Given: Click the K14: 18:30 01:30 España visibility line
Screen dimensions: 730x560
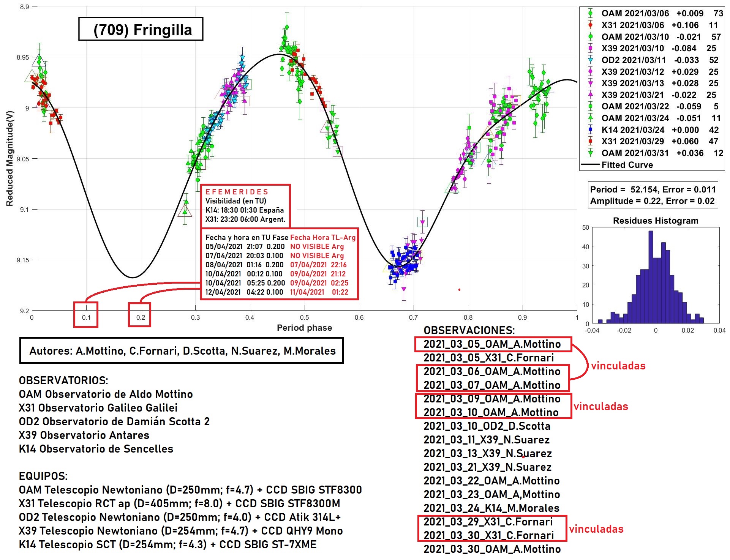Looking at the screenshot, I should [245, 210].
